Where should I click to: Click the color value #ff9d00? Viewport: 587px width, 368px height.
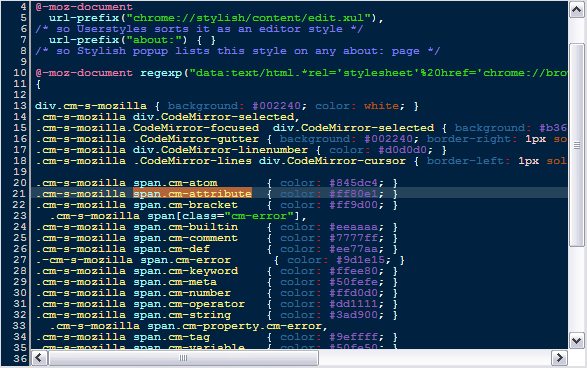(353, 205)
